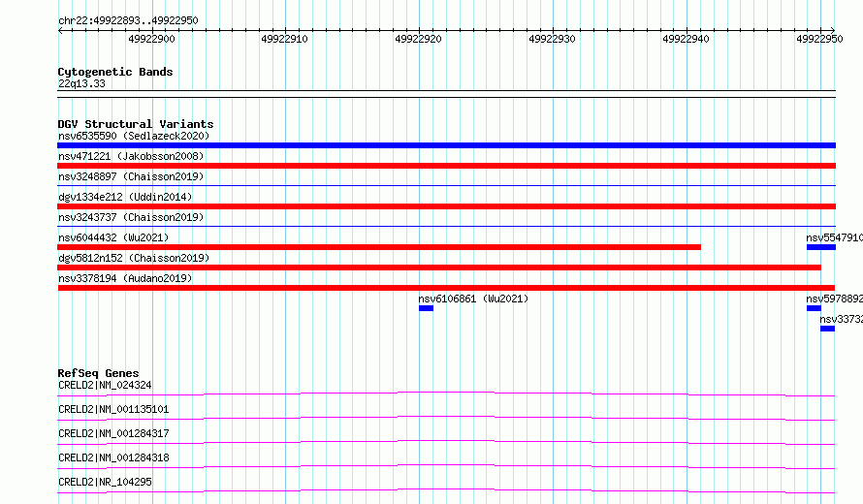This screenshot has width=863, height=504.
Task: Open variant dgv1334e212 (Uddin2014) label
Action: click(x=125, y=197)
